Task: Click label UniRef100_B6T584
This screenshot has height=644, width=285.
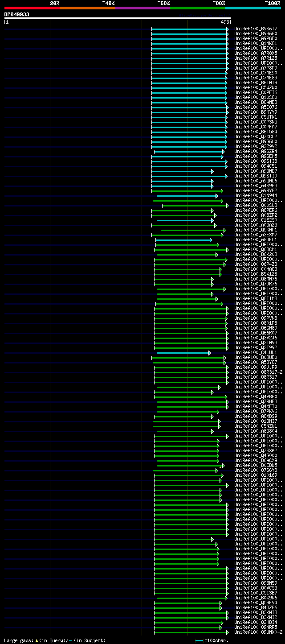Action: coord(256,132)
